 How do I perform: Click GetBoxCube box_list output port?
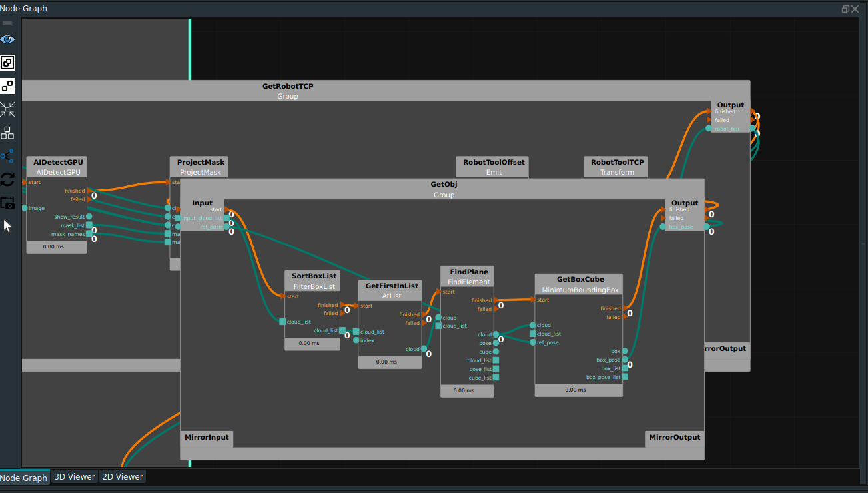click(625, 368)
